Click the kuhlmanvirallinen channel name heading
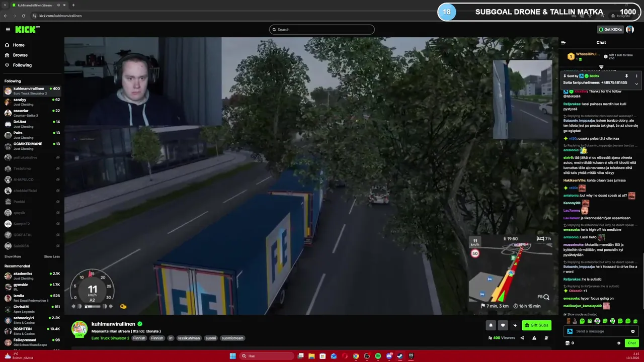The width and height of the screenshot is (644, 362). pos(113,324)
